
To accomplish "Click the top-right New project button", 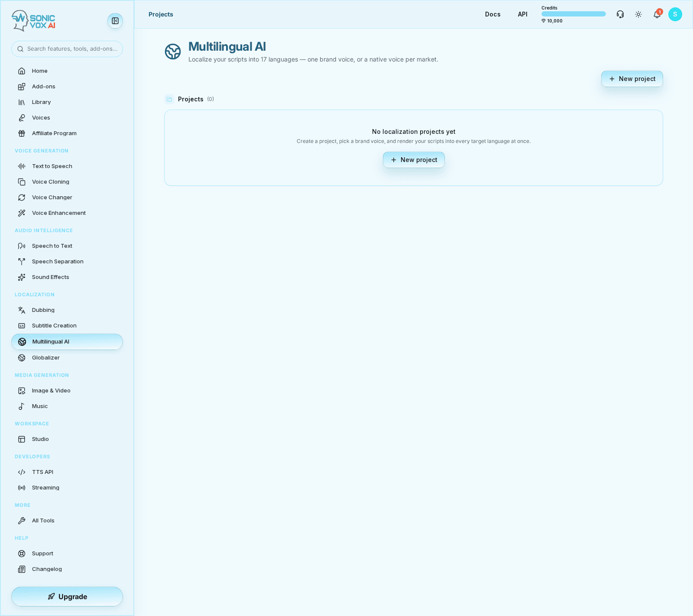I will 632,79.
